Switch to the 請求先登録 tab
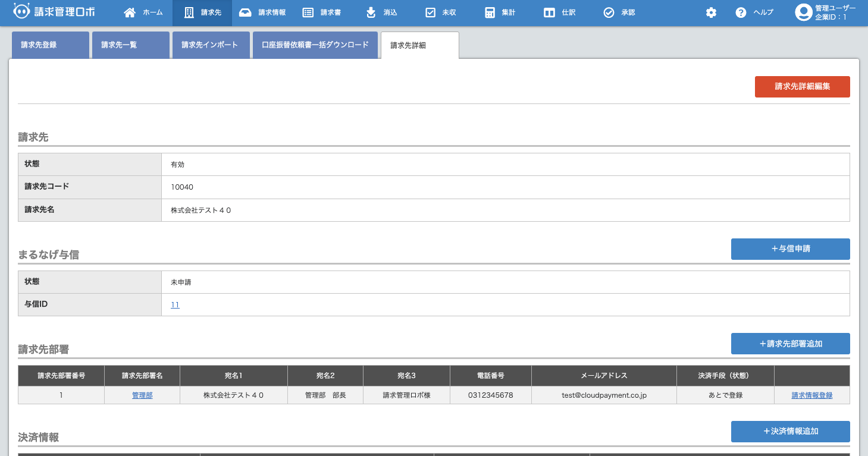Screen dimensions: 868x456 click(x=51, y=45)
